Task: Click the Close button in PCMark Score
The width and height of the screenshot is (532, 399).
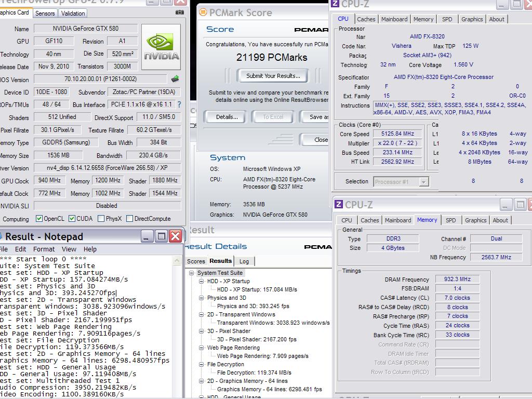Action: pyautogui.click(x=315, y=140)
